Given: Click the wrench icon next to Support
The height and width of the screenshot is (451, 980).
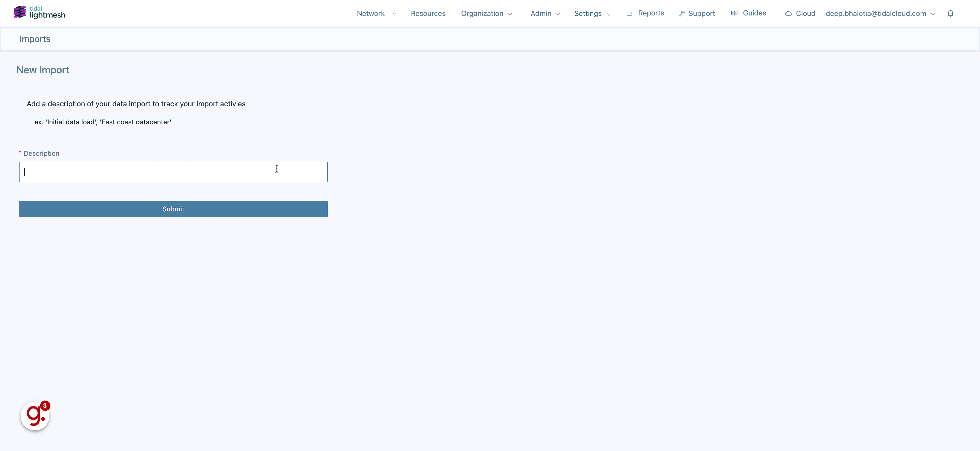Looking at the screenshot, I should pos(682,13).
